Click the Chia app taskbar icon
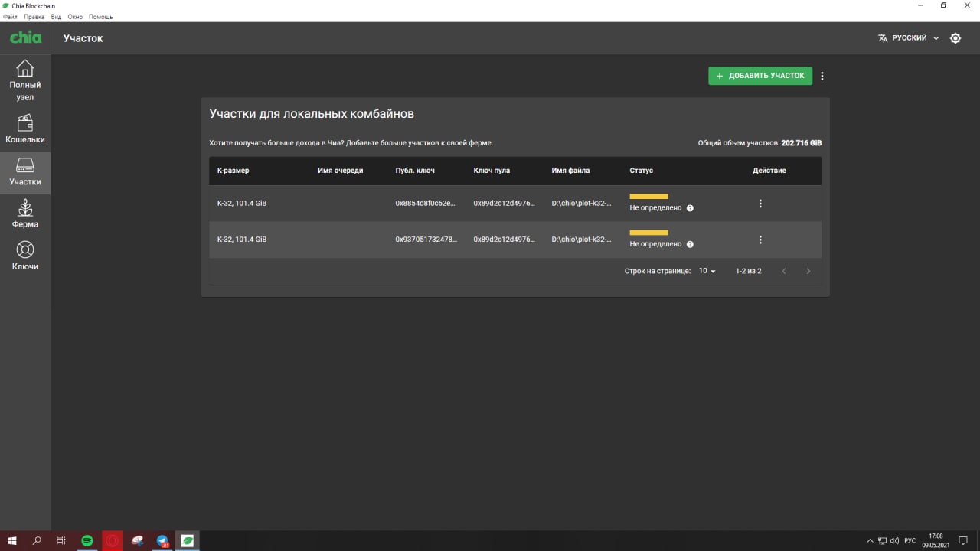 [188, 540]
